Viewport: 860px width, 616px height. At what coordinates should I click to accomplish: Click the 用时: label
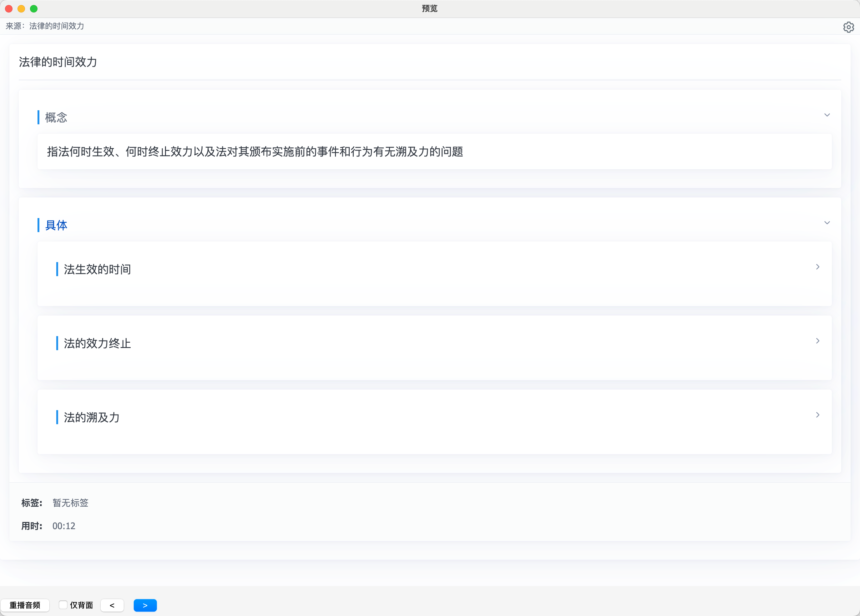[32, 526]
